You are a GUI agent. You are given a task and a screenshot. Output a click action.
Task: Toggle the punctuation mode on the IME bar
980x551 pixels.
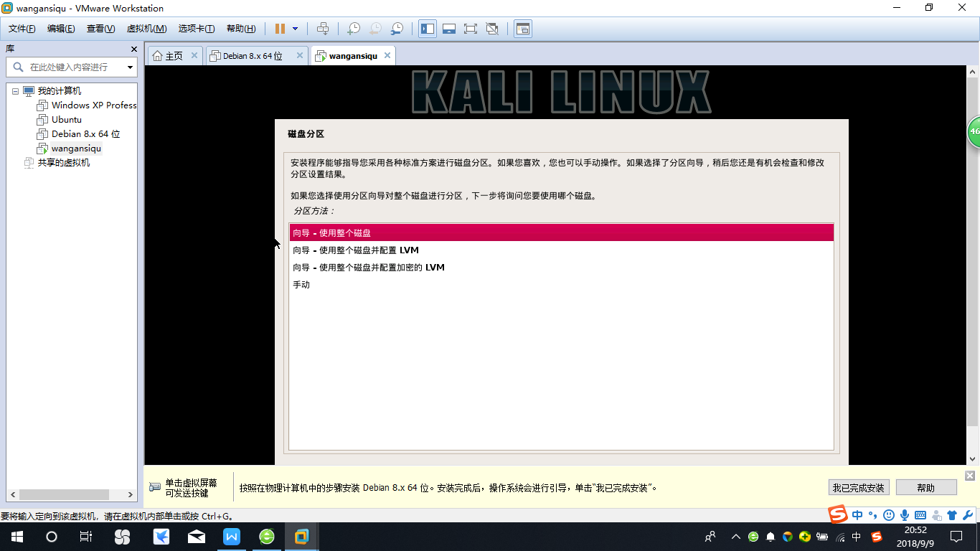click(x=873, y=515)
